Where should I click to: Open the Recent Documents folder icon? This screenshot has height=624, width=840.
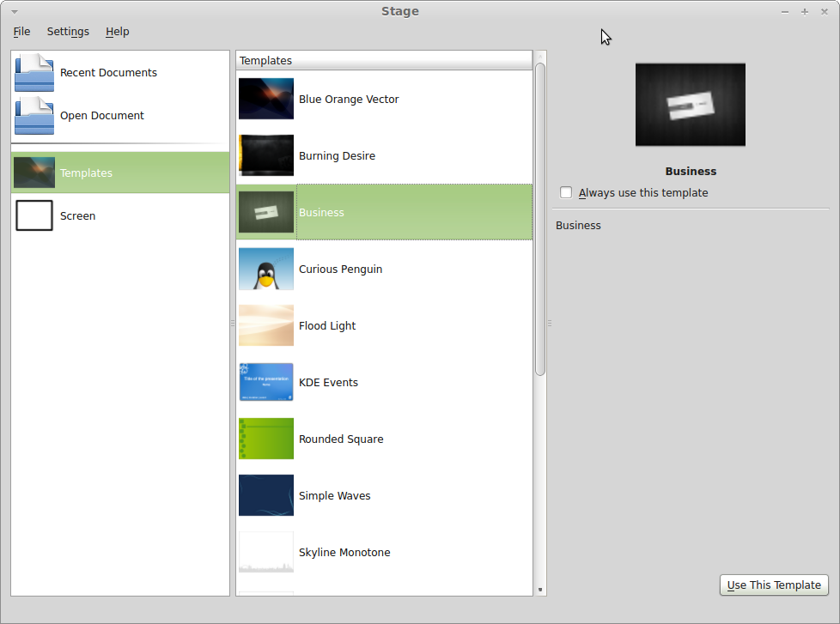click(x=34, y=73)
